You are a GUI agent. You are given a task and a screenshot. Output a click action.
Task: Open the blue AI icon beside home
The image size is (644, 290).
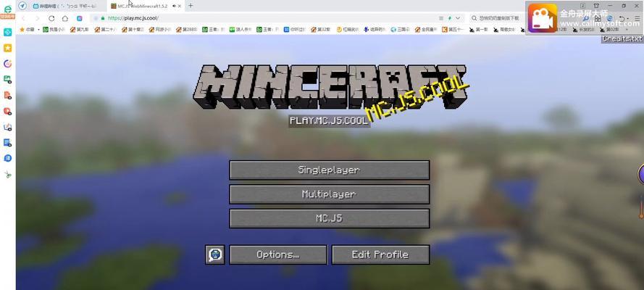[79, 18]
